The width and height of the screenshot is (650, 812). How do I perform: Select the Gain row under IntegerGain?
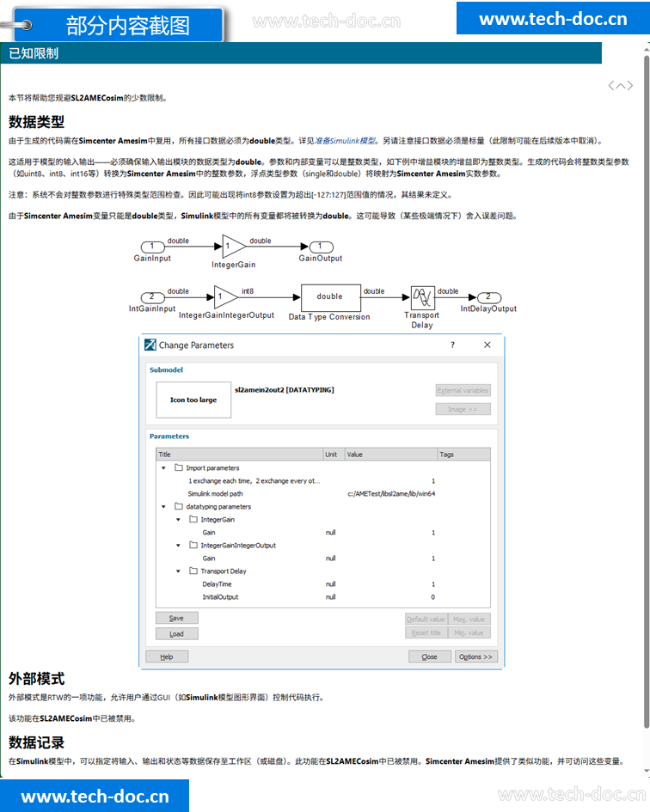(323, 533)
